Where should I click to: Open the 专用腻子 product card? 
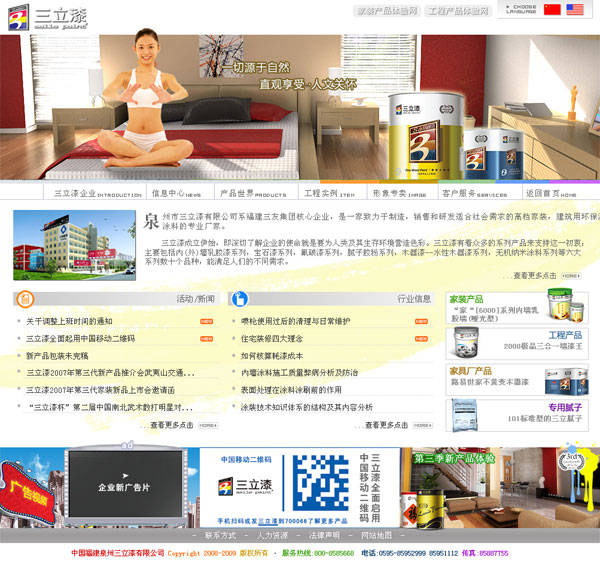coord(517,416)
